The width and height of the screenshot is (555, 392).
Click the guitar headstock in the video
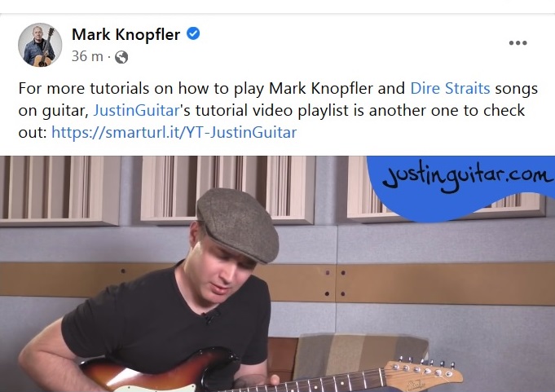click(x=423, y=374)
